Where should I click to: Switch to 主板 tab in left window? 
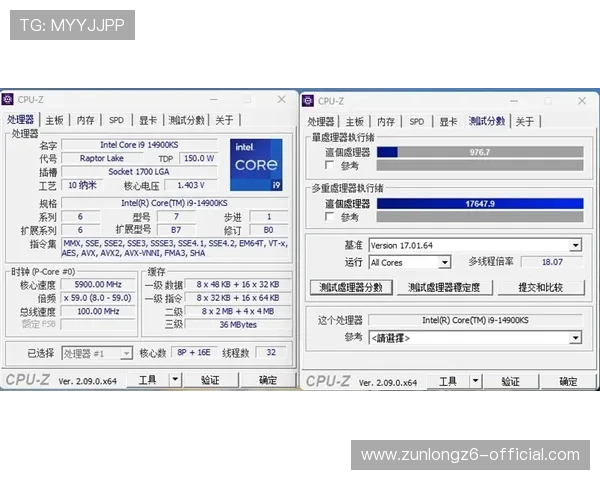pyautogui.click(x=54, y=120)
